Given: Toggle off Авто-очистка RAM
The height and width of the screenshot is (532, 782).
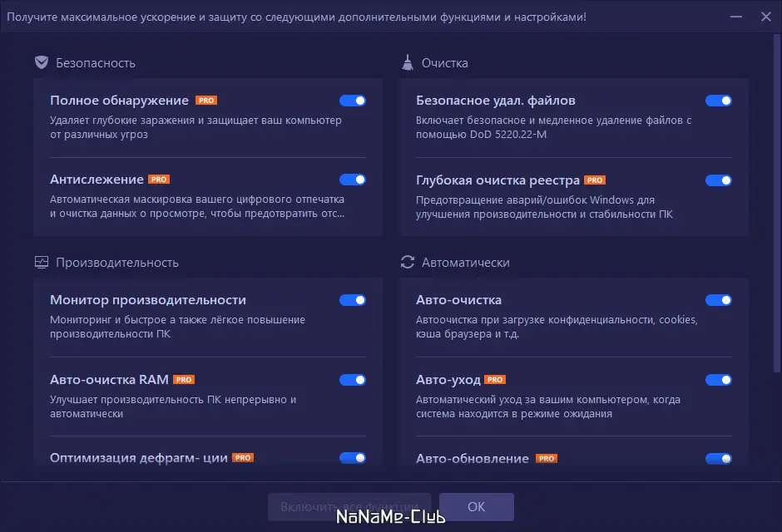Looking at the screenshot, I should (352, 379).
